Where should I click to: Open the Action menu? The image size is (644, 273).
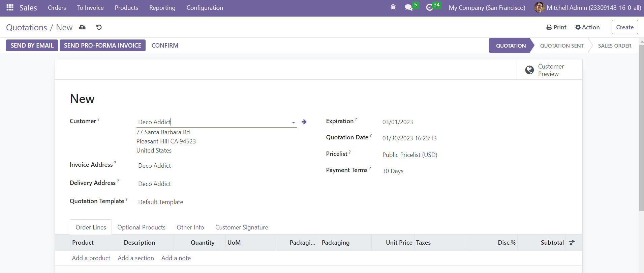pyautogui.click(x=587, y=27)
